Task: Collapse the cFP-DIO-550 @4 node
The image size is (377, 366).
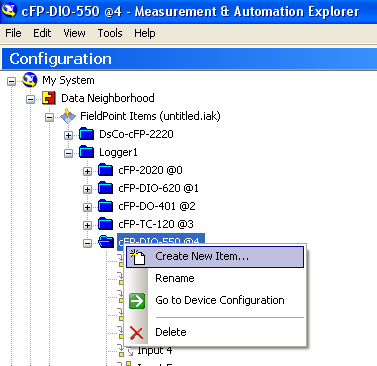Action: (87, 243)
